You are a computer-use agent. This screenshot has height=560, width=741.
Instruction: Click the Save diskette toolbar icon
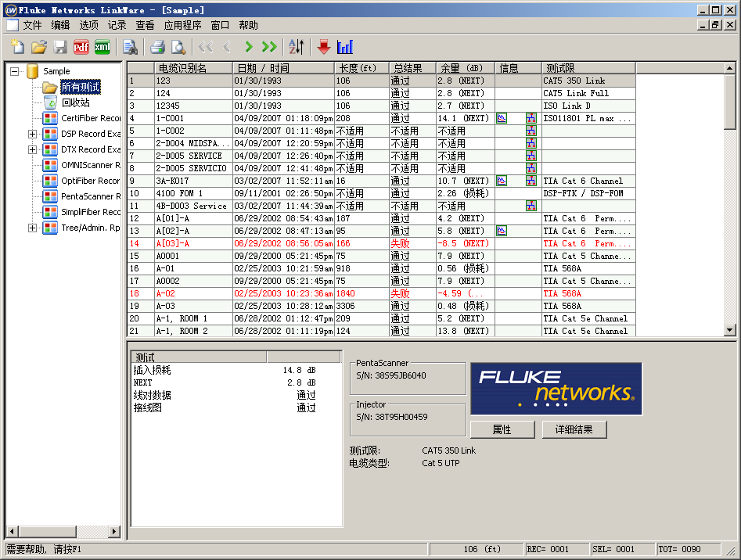60,47
